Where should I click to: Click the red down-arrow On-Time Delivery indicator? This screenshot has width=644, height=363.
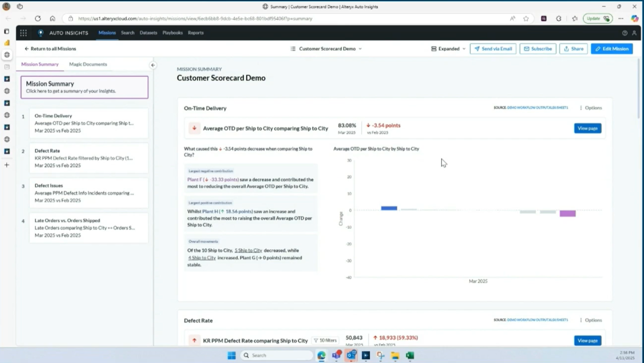[x=194, y=128]
